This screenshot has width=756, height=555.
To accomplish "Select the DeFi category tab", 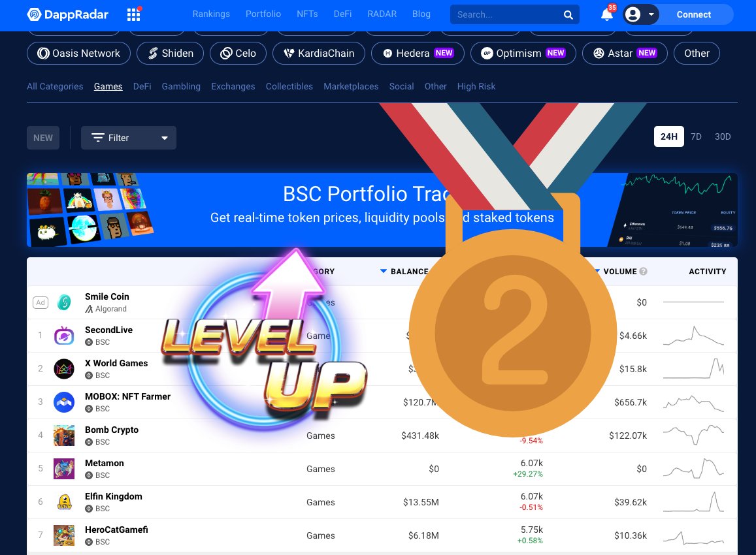I will tap(142, 86).
